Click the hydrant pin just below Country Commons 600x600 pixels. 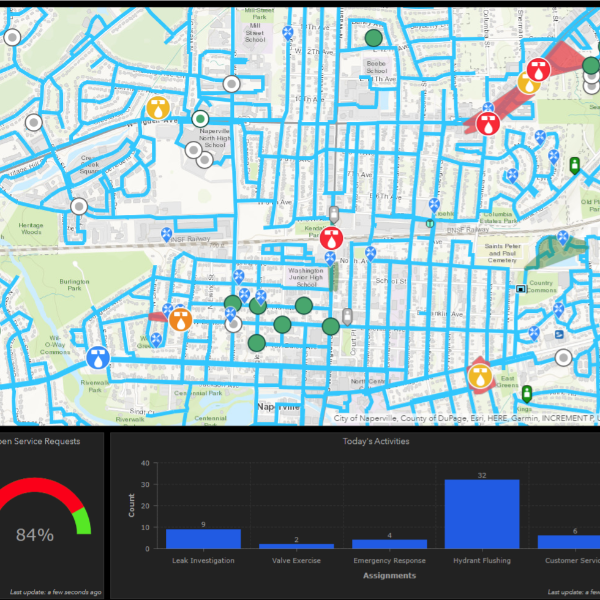pos(558,310)
